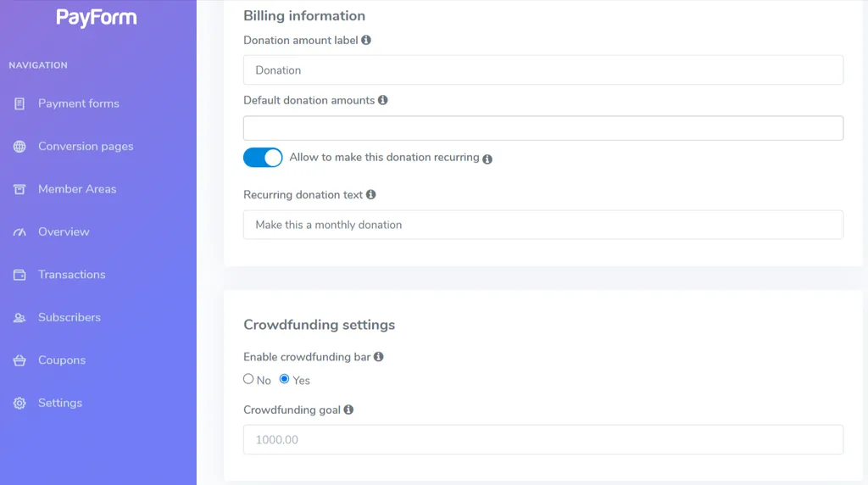
Task: Open the Overview section
Action: click(64, 231)
